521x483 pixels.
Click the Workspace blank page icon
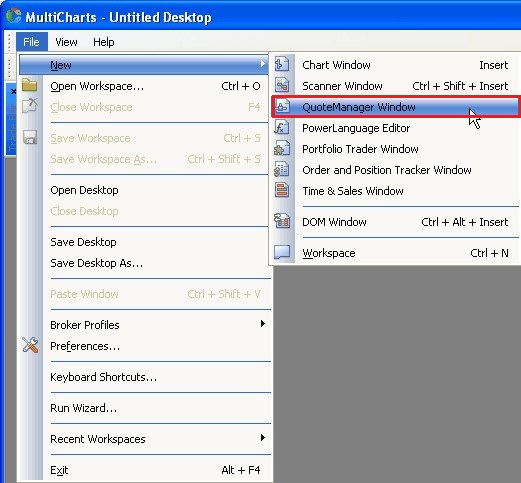282,252
